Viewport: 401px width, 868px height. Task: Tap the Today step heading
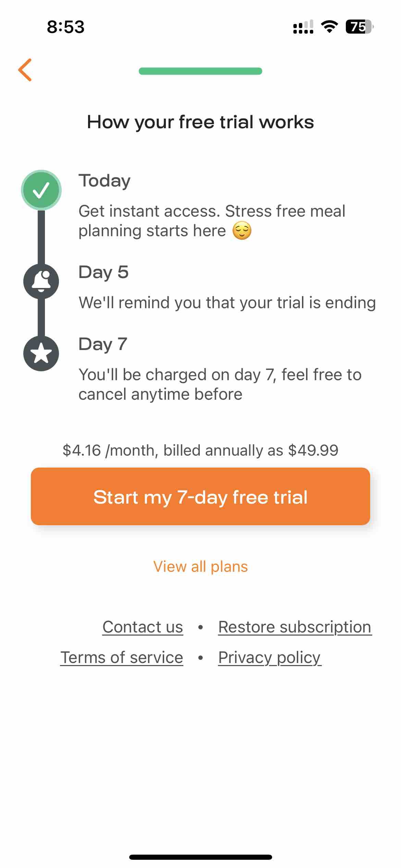(x=105, y=181)
